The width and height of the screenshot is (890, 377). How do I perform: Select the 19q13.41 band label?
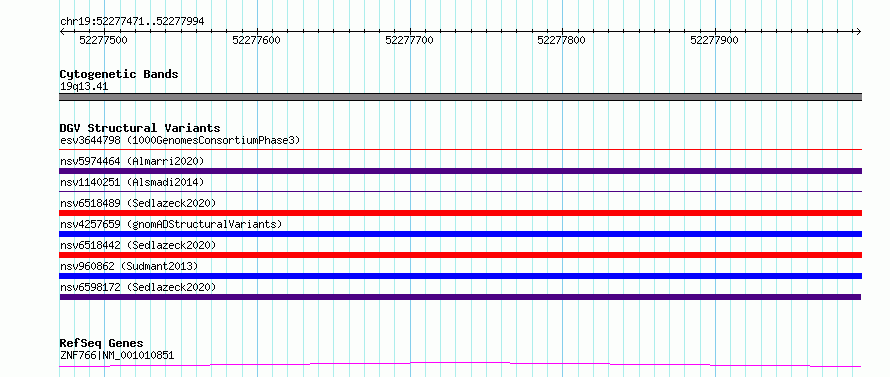point(84,87)
